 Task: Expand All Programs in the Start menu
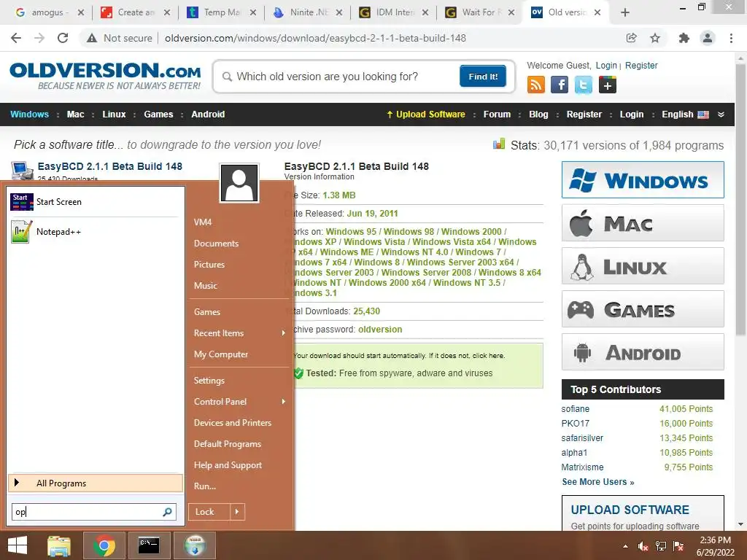pos(96,483)
